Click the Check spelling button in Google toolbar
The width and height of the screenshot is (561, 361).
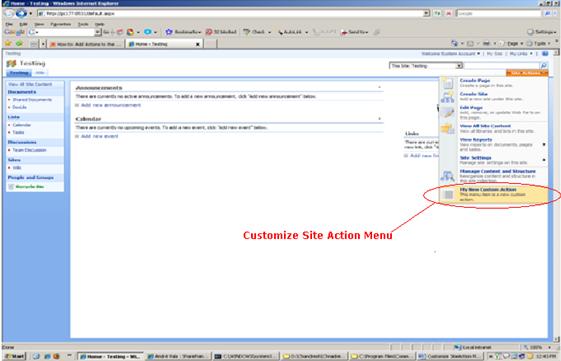255,32
